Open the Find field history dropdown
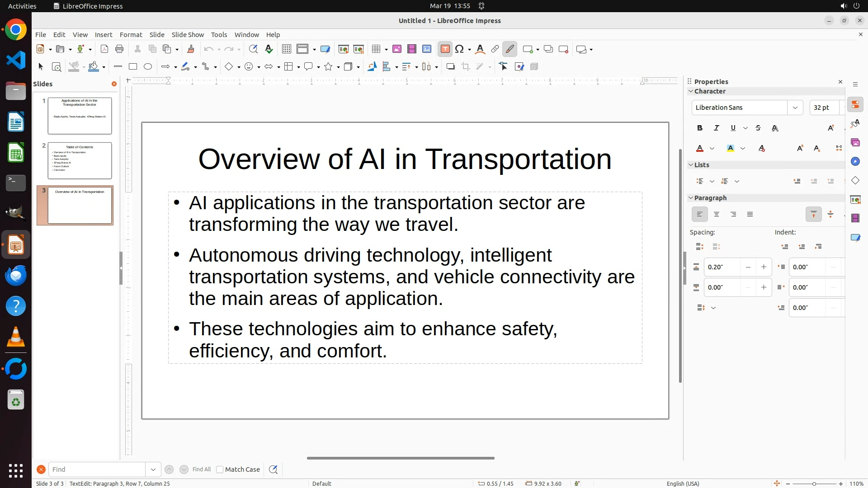This screenshot has height=488, width=868. [153, 469]
